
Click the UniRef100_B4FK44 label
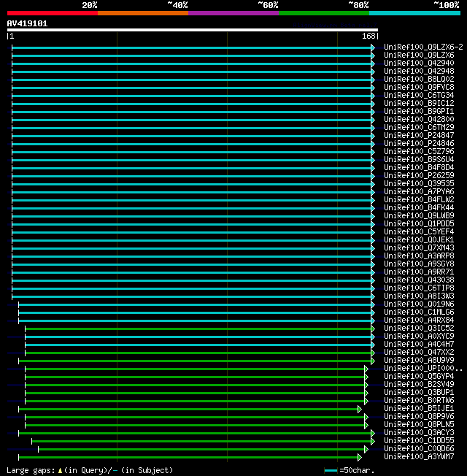tap(419, 208)
